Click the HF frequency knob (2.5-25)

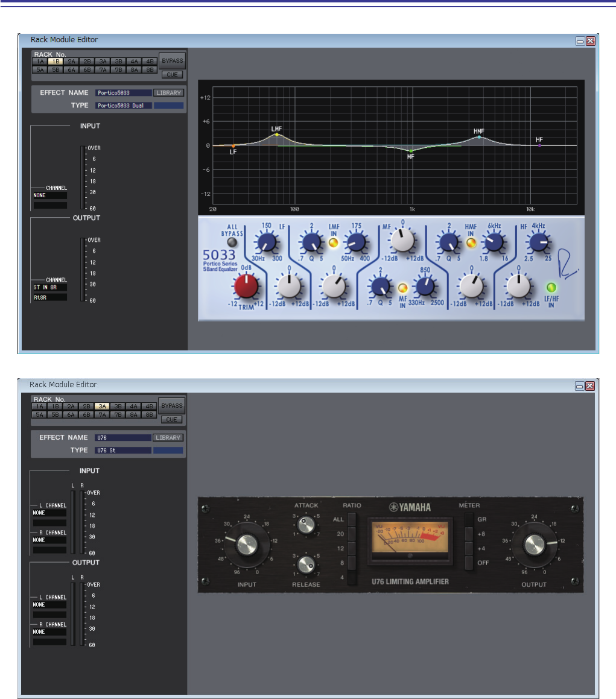pos(538,243)
